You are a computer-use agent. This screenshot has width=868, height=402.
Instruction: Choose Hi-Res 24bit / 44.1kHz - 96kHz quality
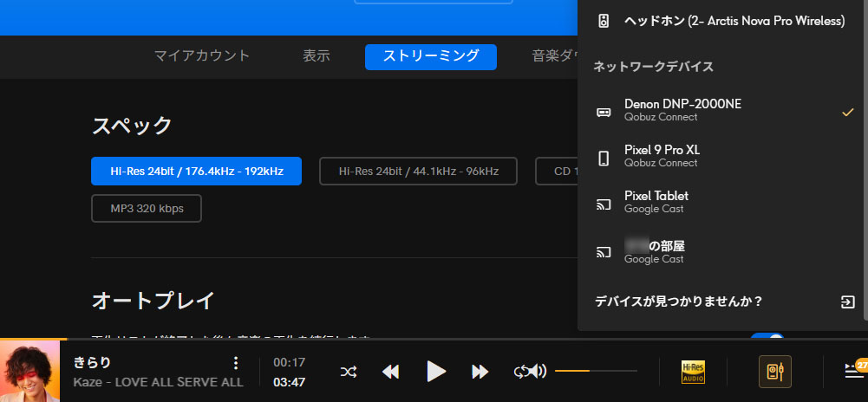click(x=419, y=172)
